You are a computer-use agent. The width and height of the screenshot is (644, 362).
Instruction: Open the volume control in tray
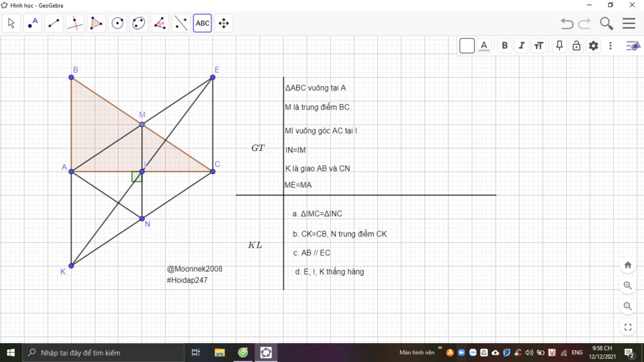click(x=529, y=353)
